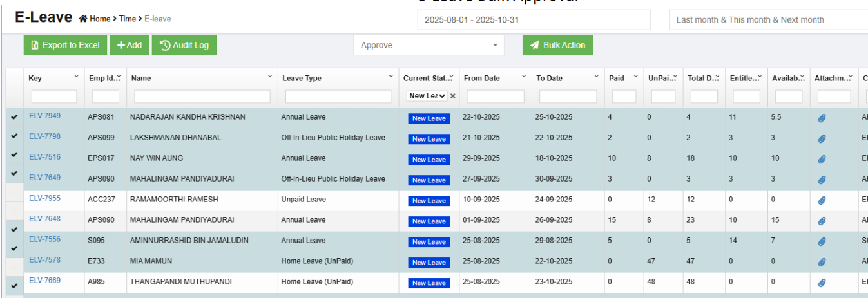Click the Export to Excel button
Viewport: 868px width, 298px height.
[x=64, y=45]
